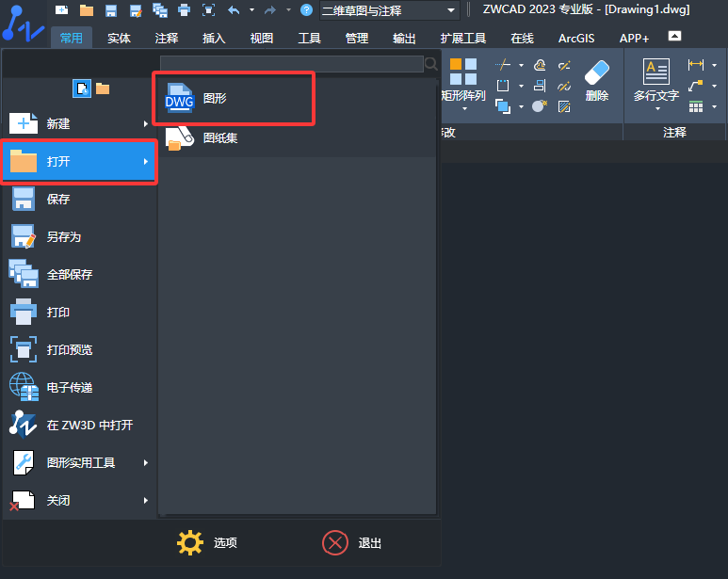Click the new drawing icon in quick access toolbar

(62, 9)
